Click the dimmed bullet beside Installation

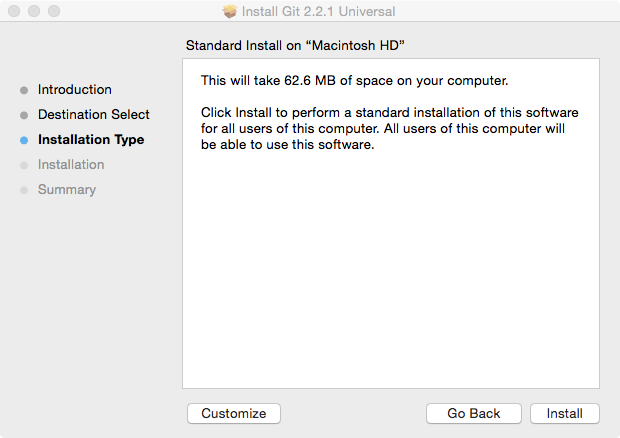24,165
